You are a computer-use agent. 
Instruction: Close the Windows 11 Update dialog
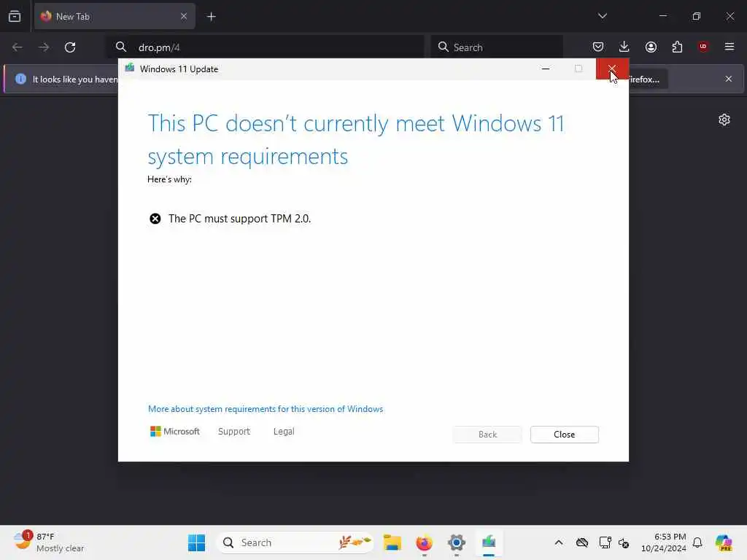pyautogui.click(x=612, y=69)
